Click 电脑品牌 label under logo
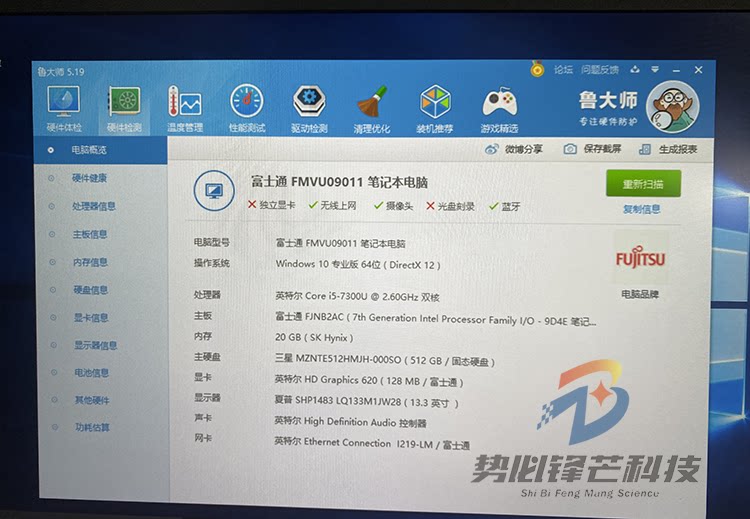 point(640,294)
